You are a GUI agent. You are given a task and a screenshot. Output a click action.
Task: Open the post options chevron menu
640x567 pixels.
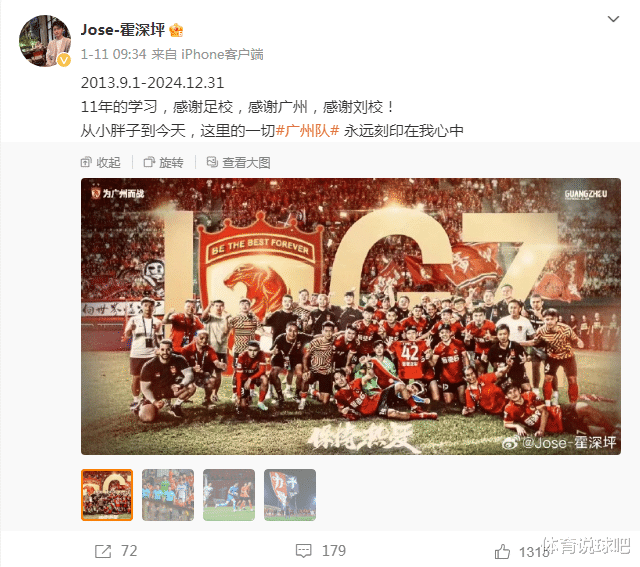click(x=613, y=19)
